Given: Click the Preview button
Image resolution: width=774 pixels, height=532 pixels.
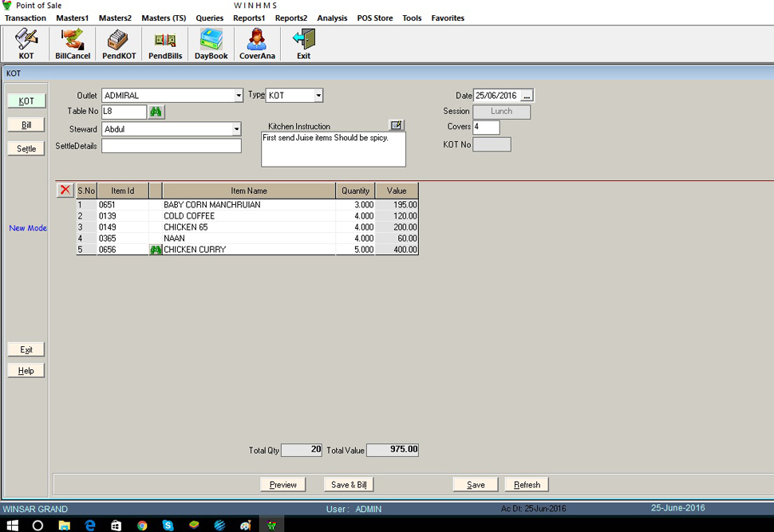Looking at the screenshot, I should point(282,485).
